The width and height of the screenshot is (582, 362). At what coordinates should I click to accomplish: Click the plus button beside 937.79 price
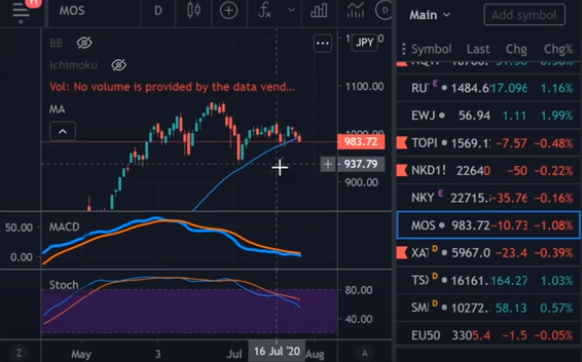tap(328, 164)
